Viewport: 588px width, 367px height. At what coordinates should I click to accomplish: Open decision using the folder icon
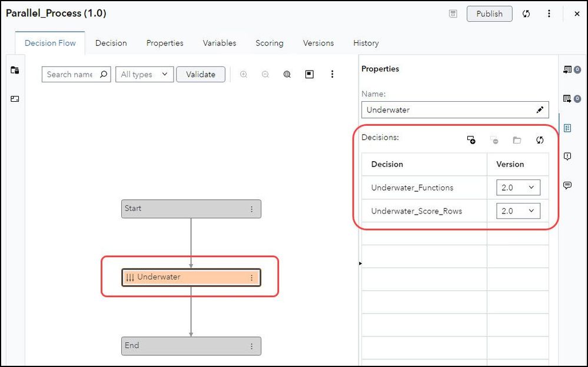517,140
